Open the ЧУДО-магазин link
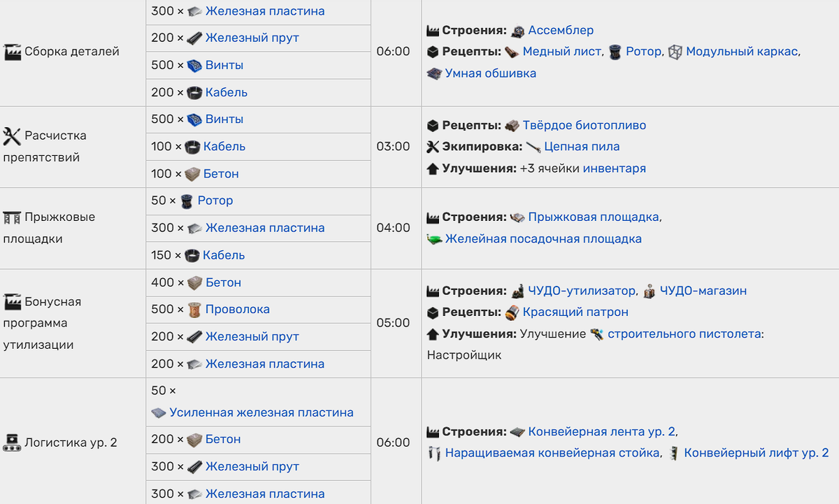 click(x=704, y=291)
